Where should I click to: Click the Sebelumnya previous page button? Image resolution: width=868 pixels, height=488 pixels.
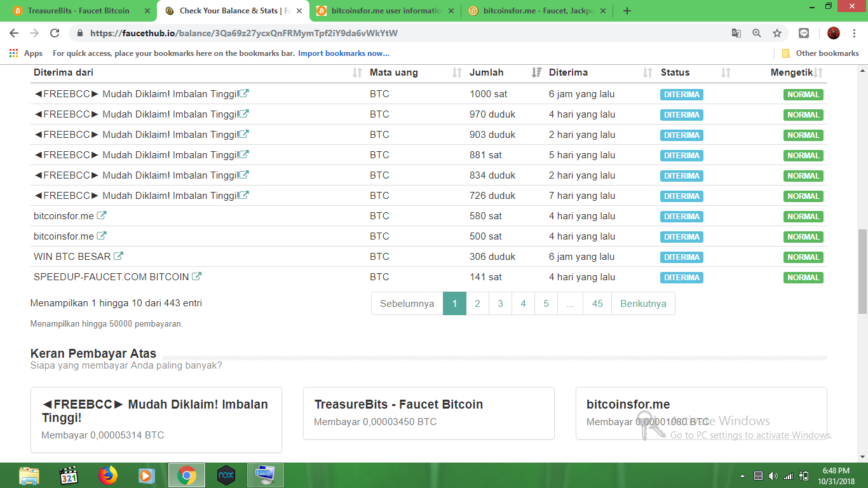[407, 303]
